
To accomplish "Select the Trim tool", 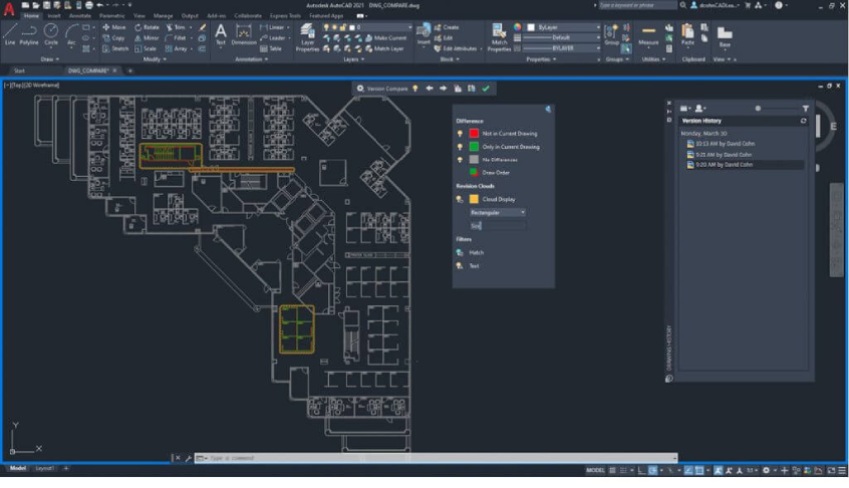I will (175, 27).
